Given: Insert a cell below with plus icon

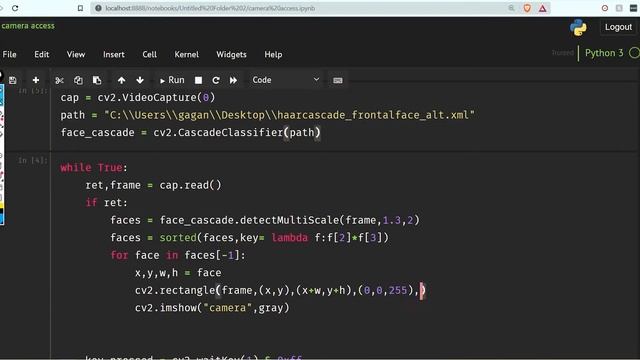Looking at the screenshot, I should [36, 80].
